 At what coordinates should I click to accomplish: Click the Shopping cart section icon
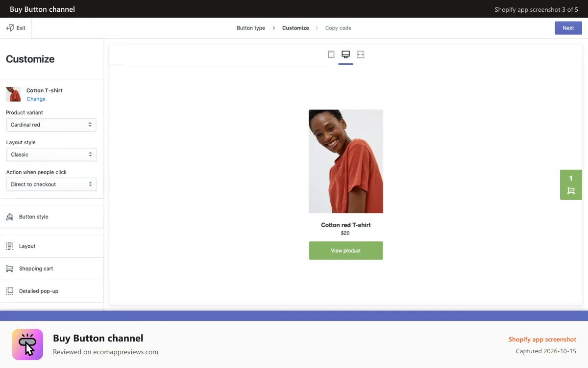coord(9,269)
